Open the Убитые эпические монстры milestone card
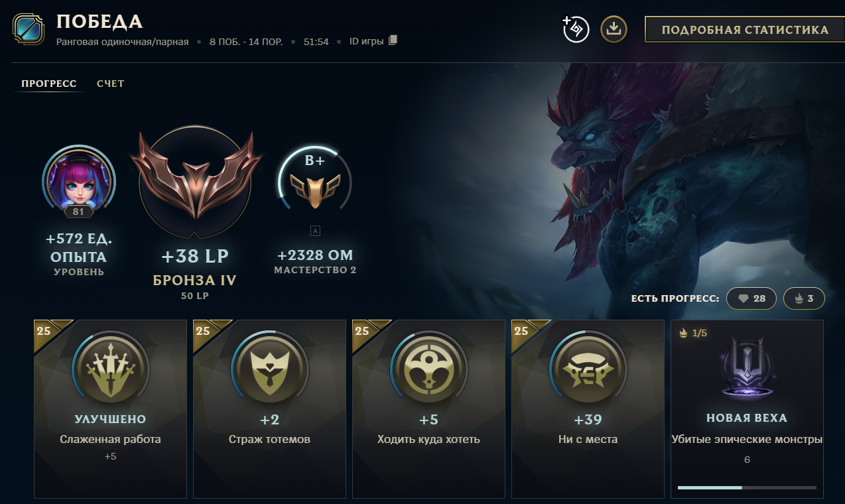 [x=747, y=409]
